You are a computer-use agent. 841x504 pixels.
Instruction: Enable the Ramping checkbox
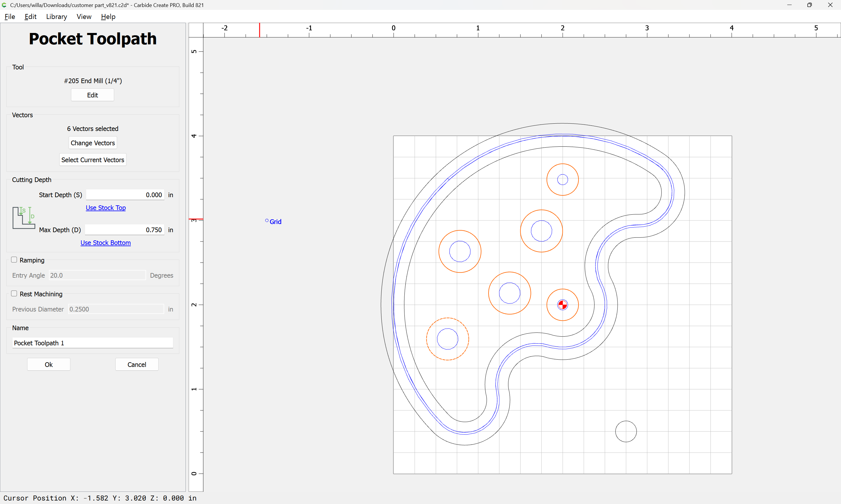(14, 260)
